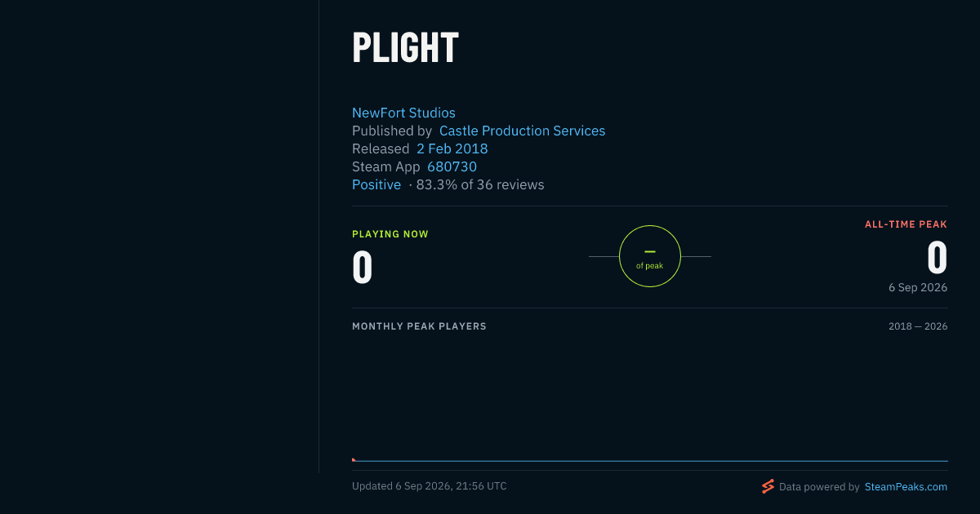Open the Steam App ID 680730 link
The image size is (980, 514).
452,166
